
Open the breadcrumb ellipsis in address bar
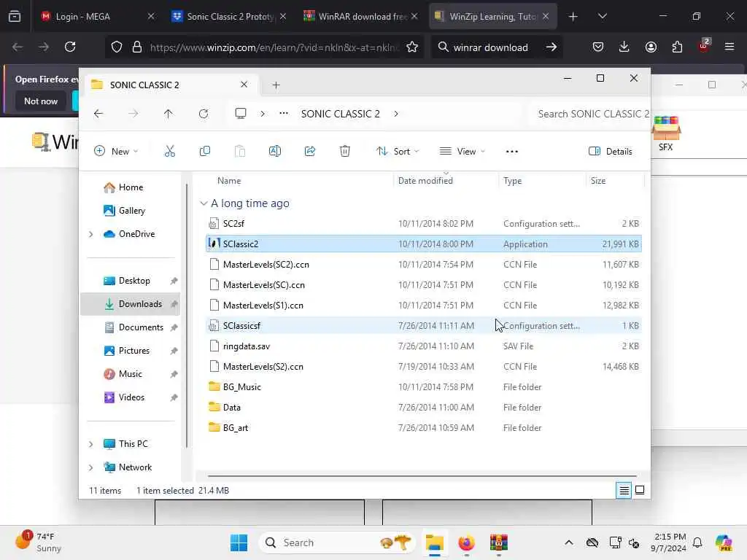[x=284, y=114]
